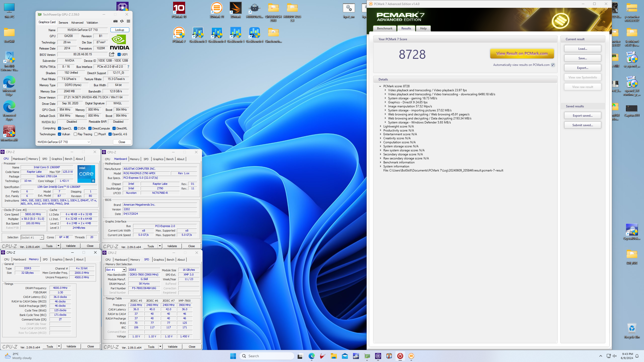Switch to the Benchmark tab in PCMark 7

point(385,28)
